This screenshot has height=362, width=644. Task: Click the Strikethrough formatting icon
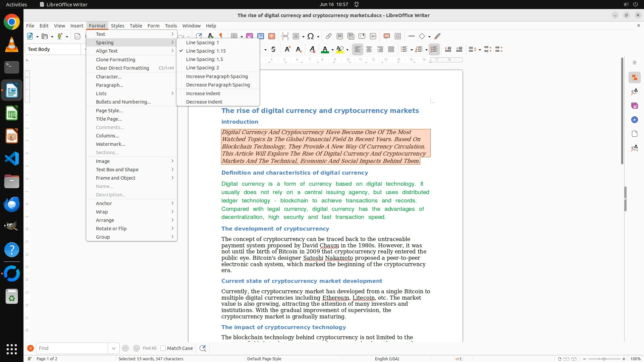(273, 49)
